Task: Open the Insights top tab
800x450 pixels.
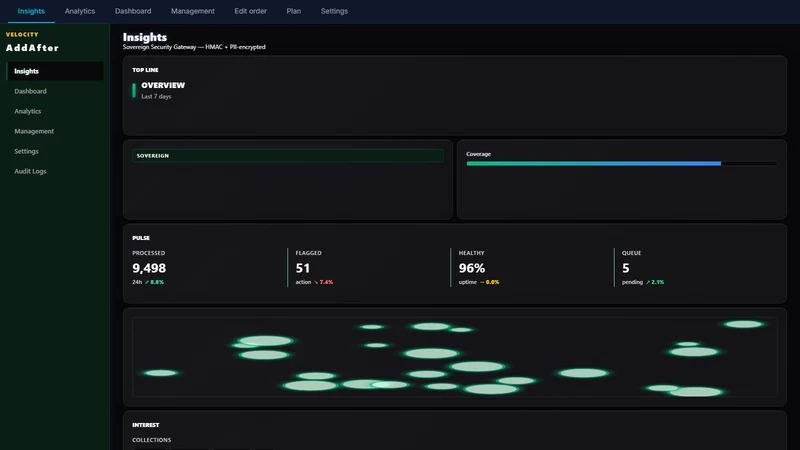Action: point(31,11)
